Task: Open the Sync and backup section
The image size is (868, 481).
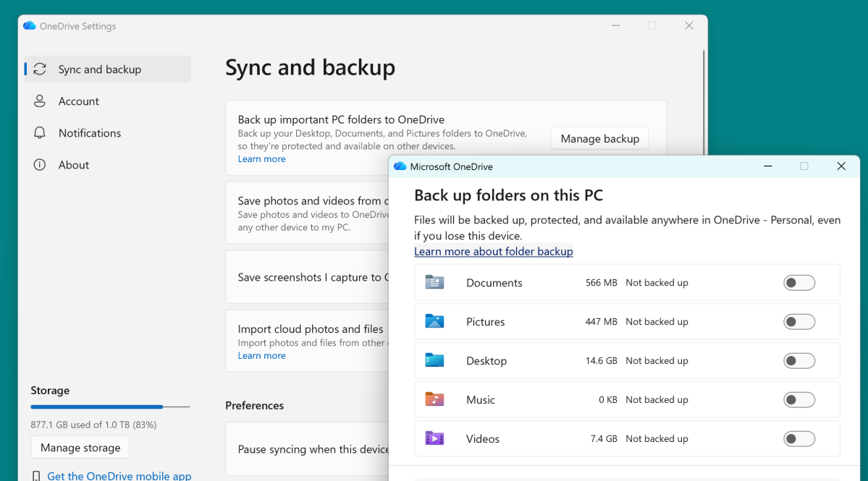Action: coord(107,69)
